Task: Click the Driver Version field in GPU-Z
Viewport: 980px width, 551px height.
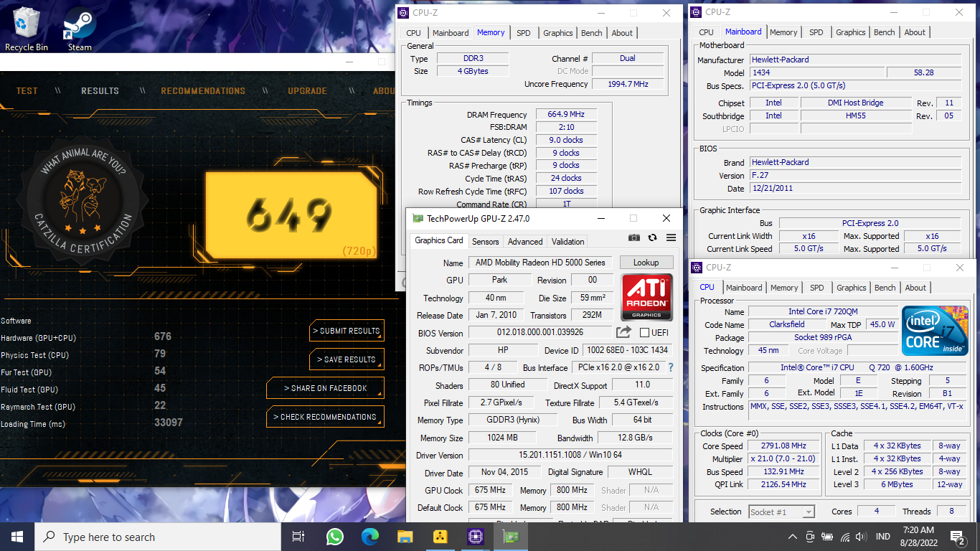Action: click(x=571, y=455)
